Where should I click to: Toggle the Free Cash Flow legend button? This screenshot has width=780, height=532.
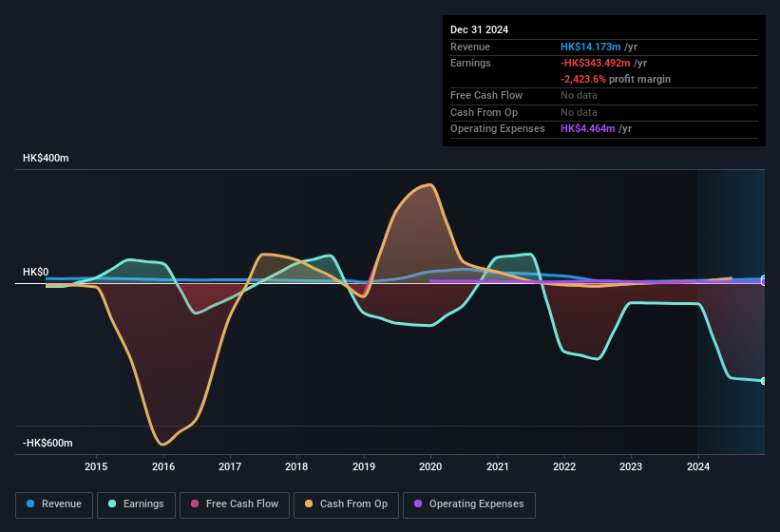(x=235, y=504)
